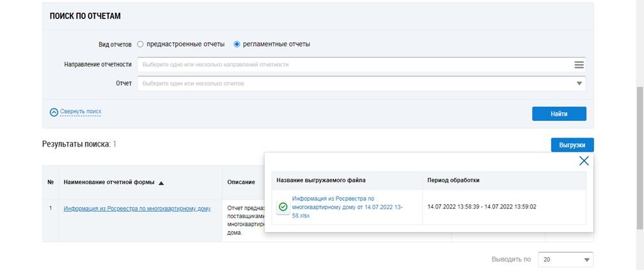Expand the Отчет dropdown arrow
Screen dimensions: 644x270
[579, 84]
